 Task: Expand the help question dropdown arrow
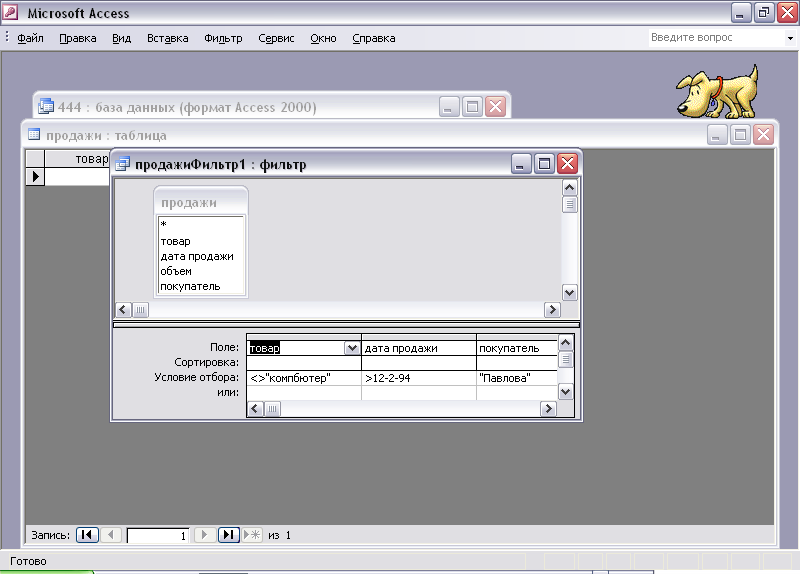pyautogui.click(x=790, y=38)
